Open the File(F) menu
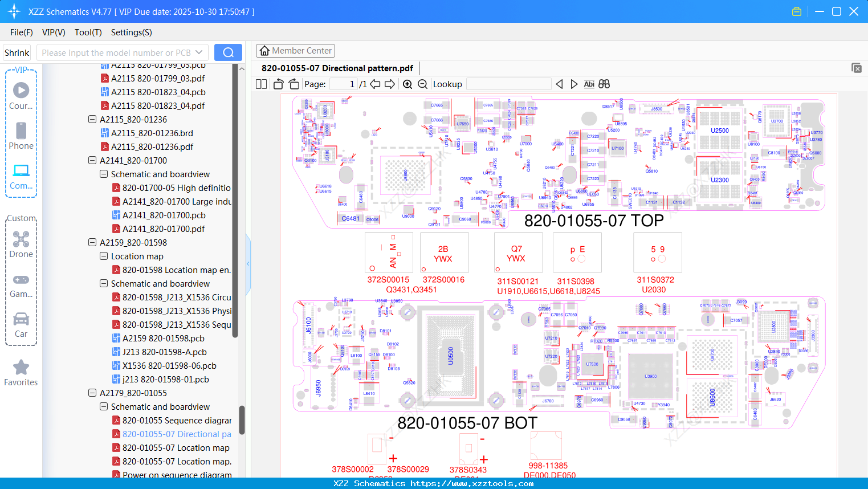868x489 pixels. click(x=22, y=32)
